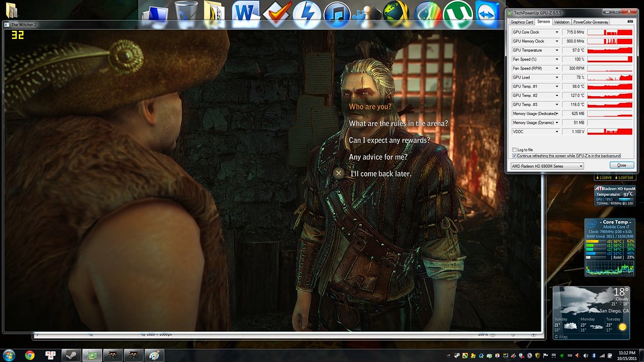Open the colorful orb dock icon
This screenshot has height=362, width=644.
point(427,14)
